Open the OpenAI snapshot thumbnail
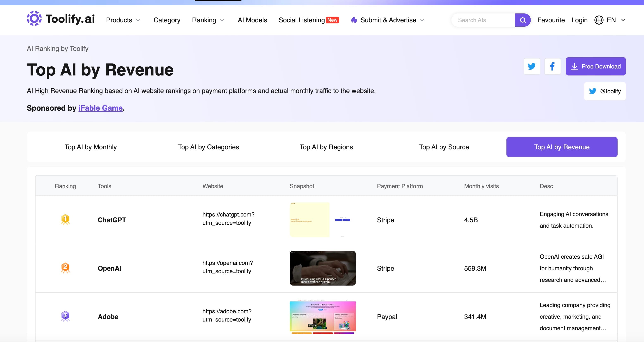 [x=322, y=268]
